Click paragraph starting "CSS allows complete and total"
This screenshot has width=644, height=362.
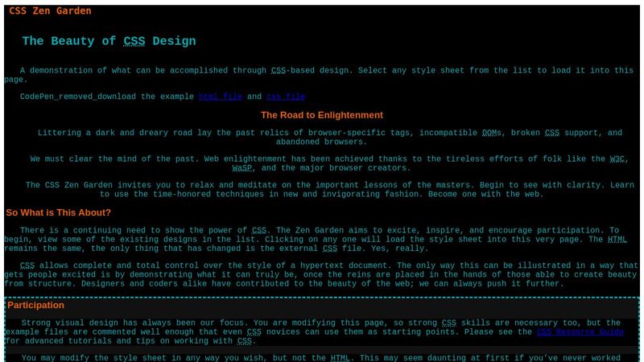[x=321, y=274]
